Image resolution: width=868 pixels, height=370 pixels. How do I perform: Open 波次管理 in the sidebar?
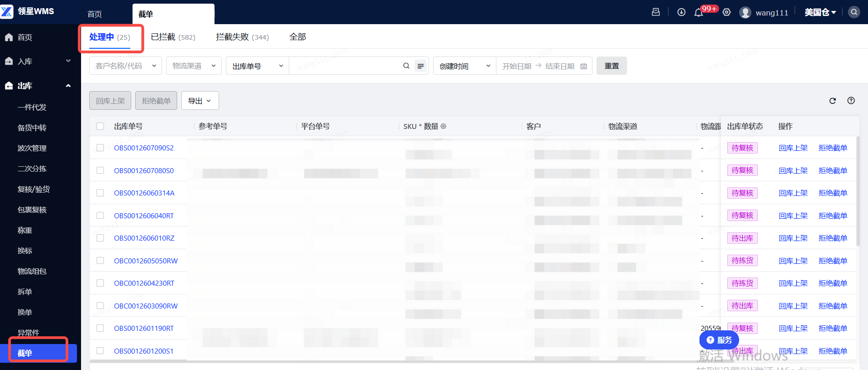32,148
